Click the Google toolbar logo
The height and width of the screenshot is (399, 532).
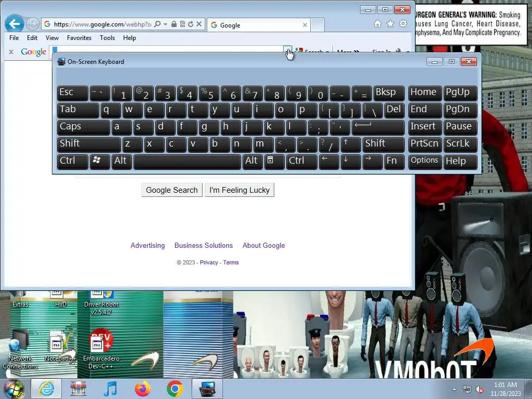click(x=33, y=52)
